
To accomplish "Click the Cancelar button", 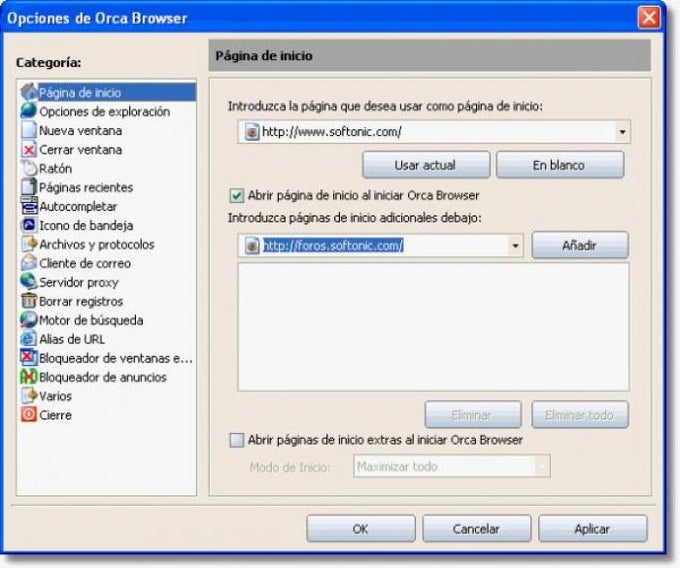I will tap(477, 529).
